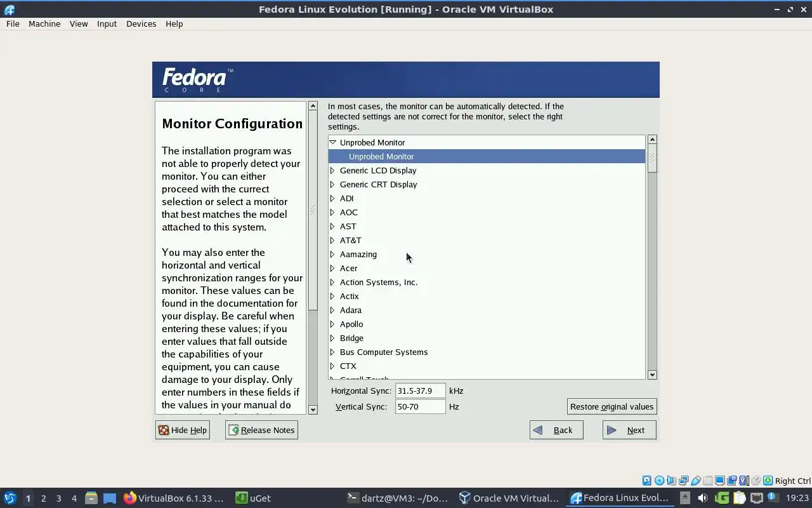Click monitor list scrollbar down arrow

coord(652,375)
